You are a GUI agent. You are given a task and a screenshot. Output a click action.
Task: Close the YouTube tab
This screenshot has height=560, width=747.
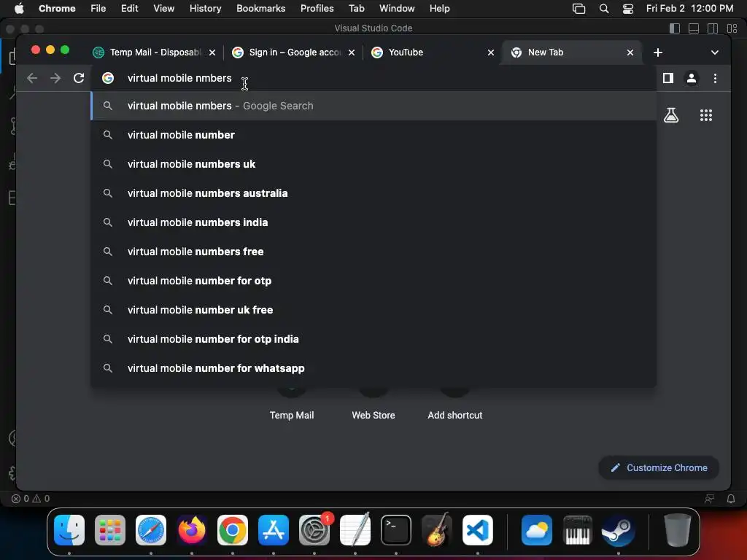point(491,52)
